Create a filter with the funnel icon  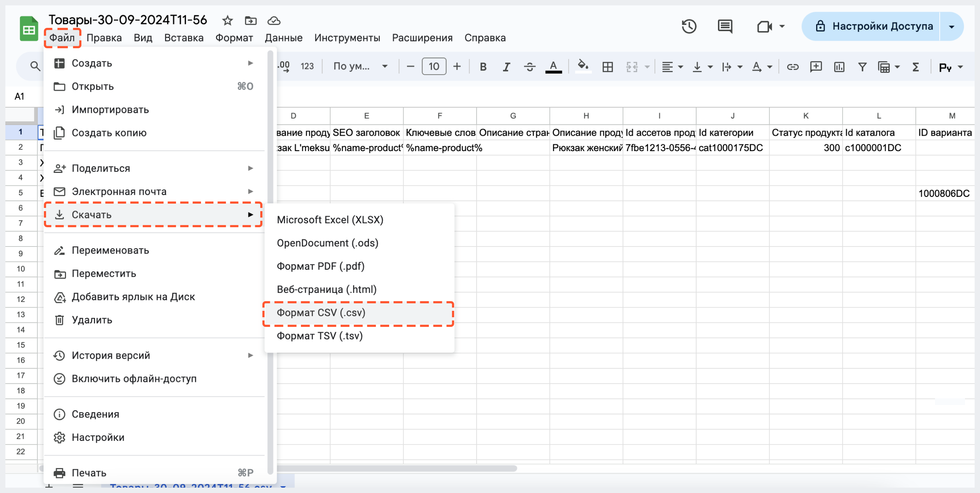(863, 67)
